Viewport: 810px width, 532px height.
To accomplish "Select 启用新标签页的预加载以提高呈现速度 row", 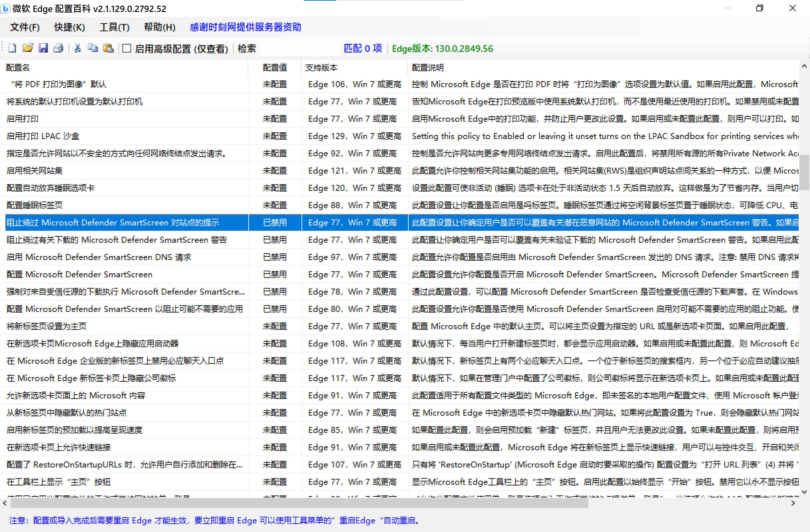I will pos(399,430).
